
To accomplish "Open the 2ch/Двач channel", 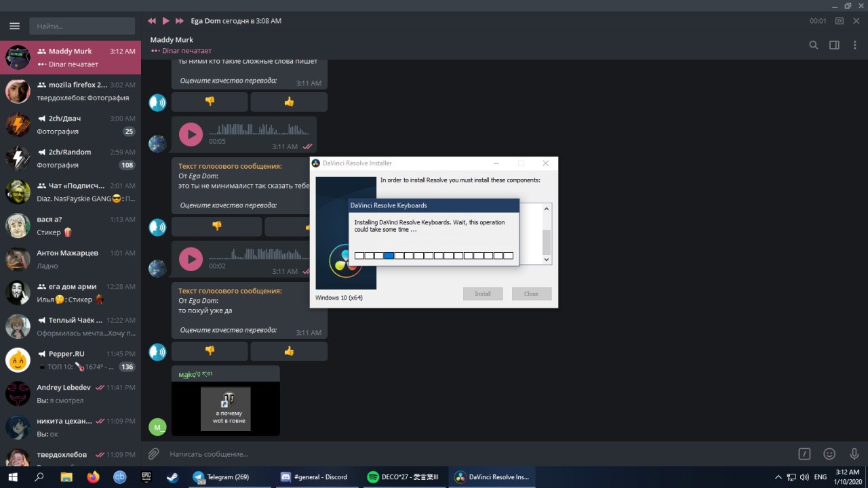I will point(71,125).
